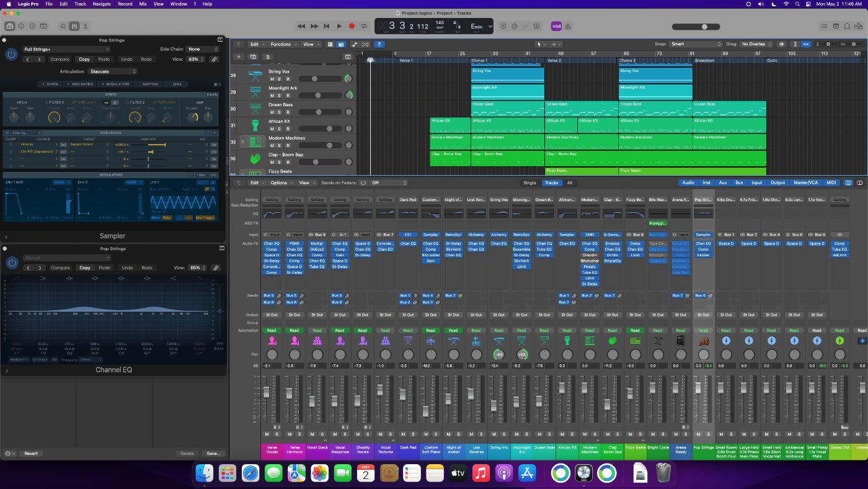
Task: Click the Compare button in Sampler
Action: click(x=60, y=60)
